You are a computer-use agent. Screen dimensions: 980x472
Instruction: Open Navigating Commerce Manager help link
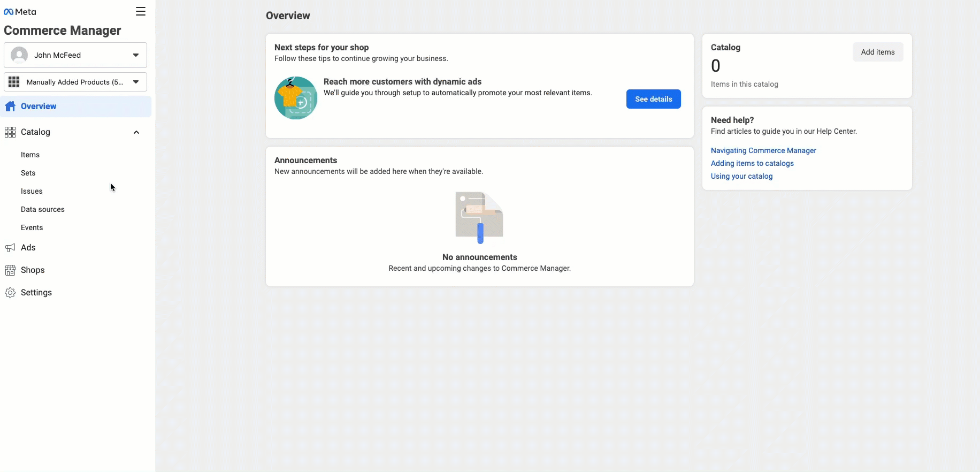point(763,150)
